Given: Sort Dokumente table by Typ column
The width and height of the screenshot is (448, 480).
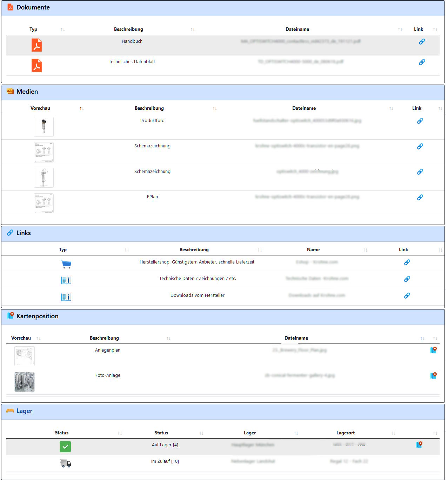Looking at the screenshot, I should pyautogui.click(x=62, y=30).
